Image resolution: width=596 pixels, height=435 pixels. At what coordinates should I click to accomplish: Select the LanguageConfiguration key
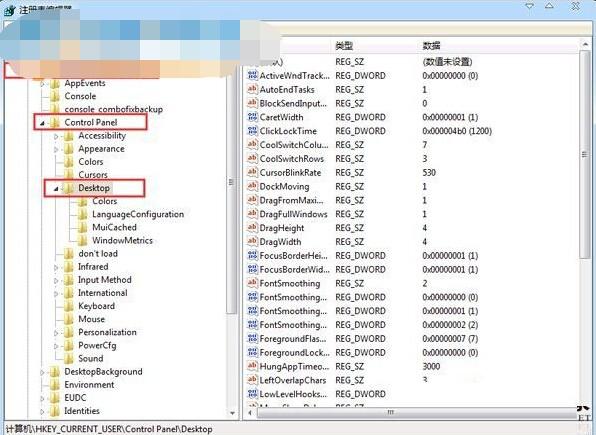[138, 214]
